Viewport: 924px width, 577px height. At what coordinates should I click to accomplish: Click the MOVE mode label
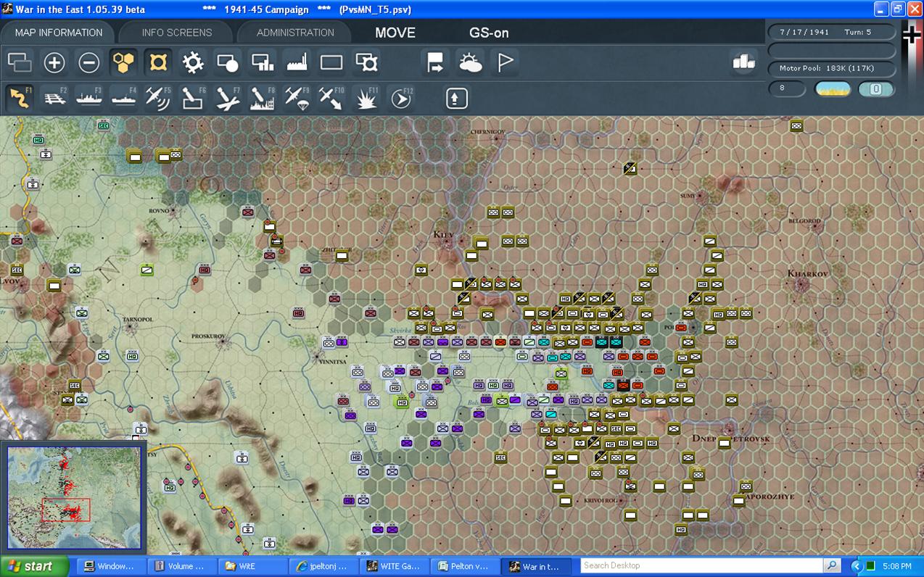395,33
